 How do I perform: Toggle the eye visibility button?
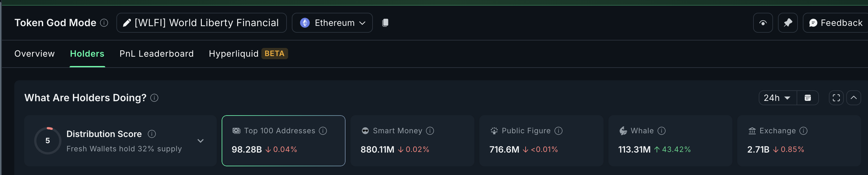point(763,23)
